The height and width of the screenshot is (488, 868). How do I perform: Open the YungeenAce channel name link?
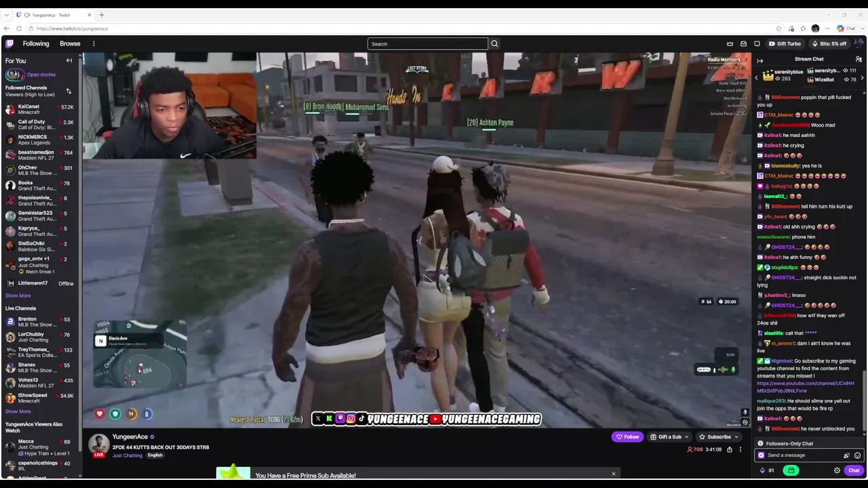click(130, 437)
